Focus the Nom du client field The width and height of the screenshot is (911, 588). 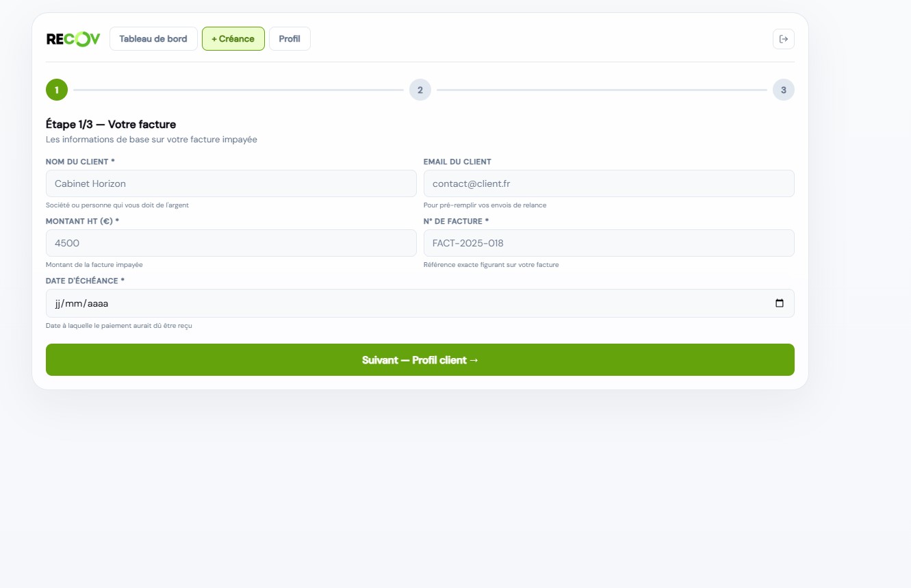pos(231,183)
